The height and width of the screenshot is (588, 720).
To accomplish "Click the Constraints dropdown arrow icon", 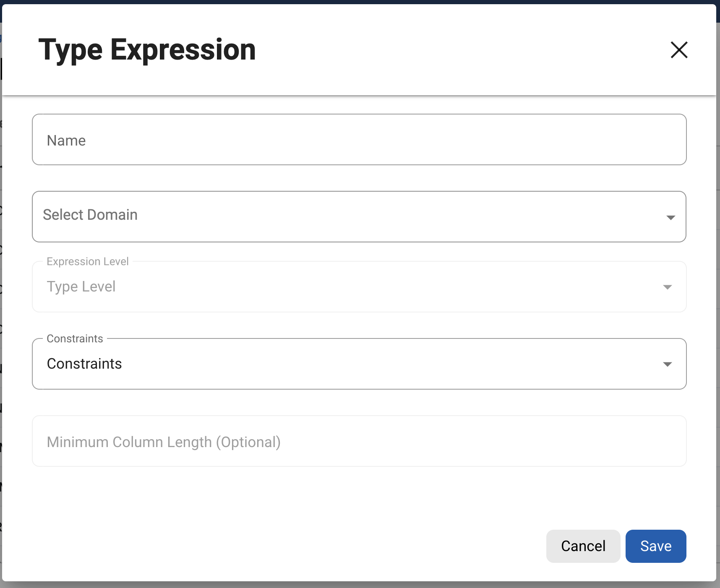I will [x=667, y=364].
